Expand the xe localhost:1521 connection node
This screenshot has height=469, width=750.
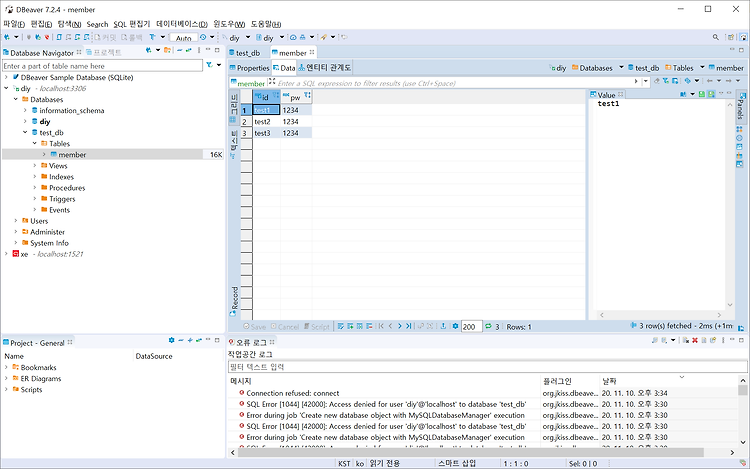coord(6,254)
